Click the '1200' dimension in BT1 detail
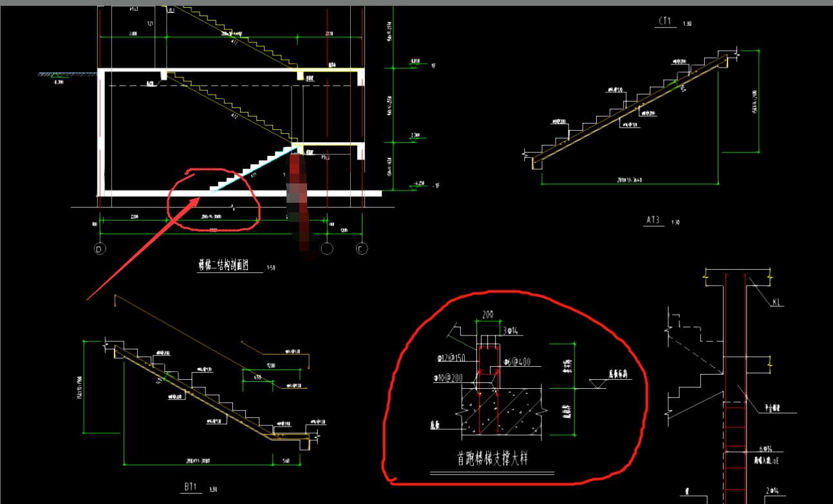The image size is (833, 504). 271,366
